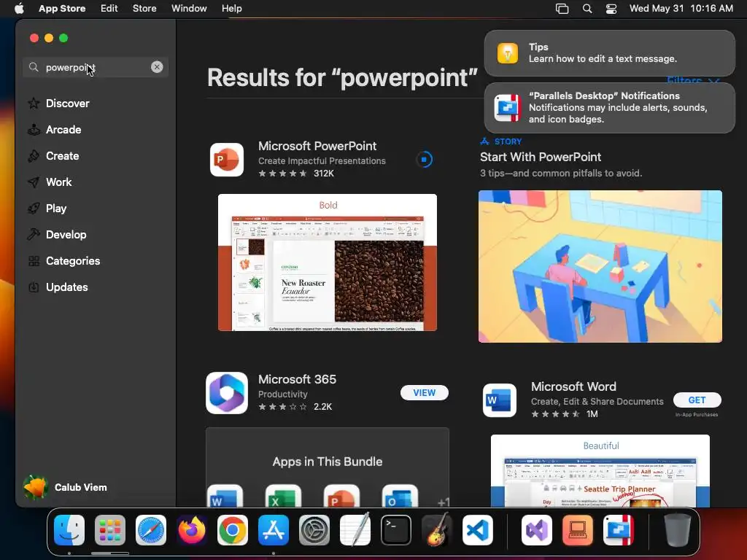Screen dimensions: 747x560
Task: Open Control Center in menu bar
Action: pos(611,9)
